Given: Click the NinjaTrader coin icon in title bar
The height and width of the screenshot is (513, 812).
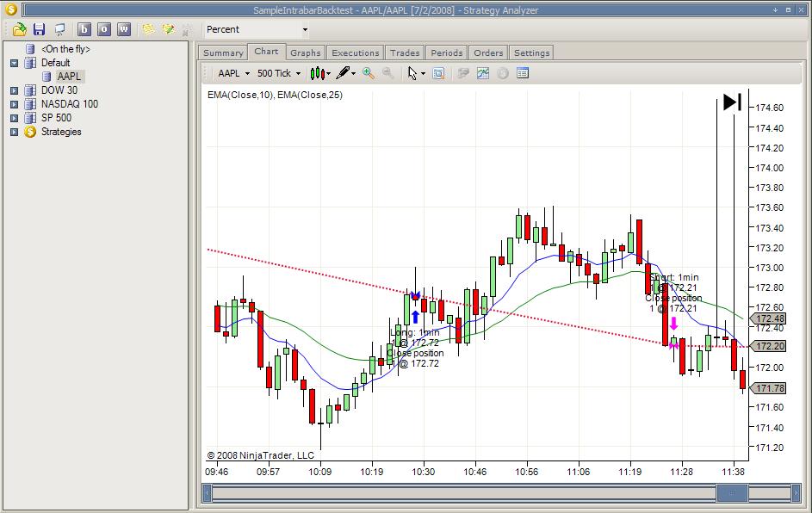Looking at the screenshot, I should [x=10, y=9].
